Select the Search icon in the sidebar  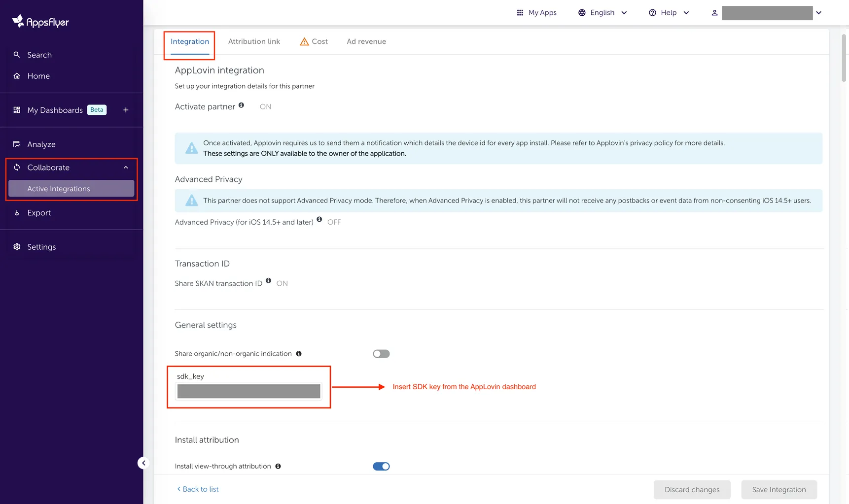[x=16, y=55]
